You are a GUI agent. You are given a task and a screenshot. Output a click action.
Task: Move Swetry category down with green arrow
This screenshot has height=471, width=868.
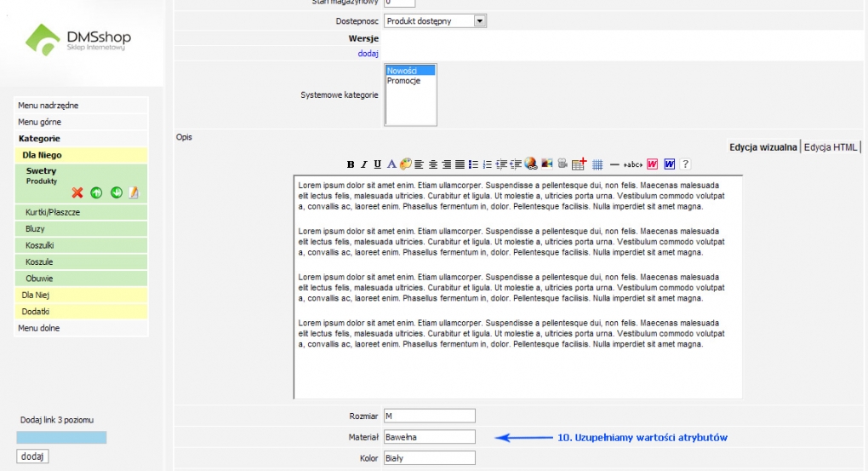coord(117,192)
